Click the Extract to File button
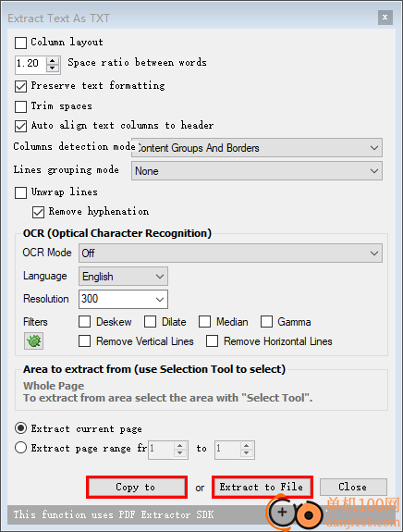The image size is (403, 532). (263, 488)
